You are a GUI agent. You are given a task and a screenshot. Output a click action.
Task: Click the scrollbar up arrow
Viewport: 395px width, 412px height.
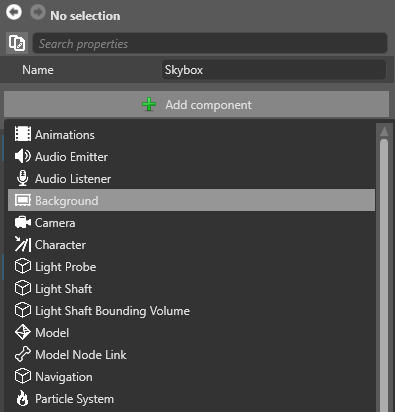tap(384, 131)
